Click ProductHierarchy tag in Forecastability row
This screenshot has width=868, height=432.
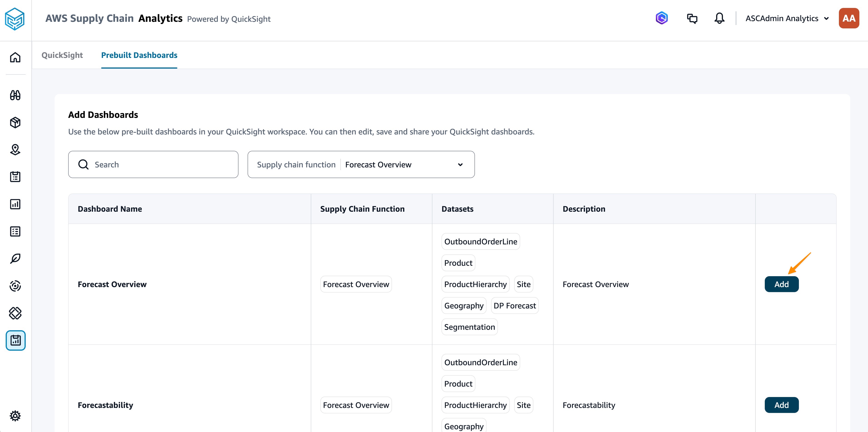click(x=475, y=405)
